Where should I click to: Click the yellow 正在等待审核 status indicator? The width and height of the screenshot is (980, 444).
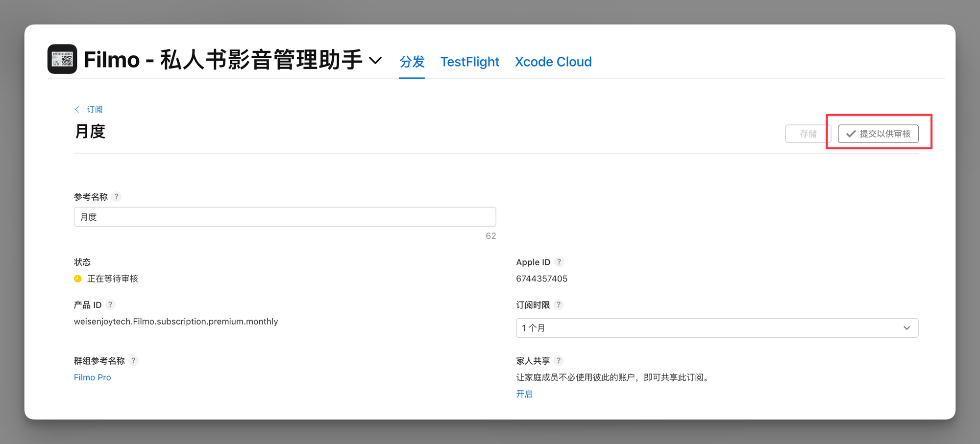[78, 279]
